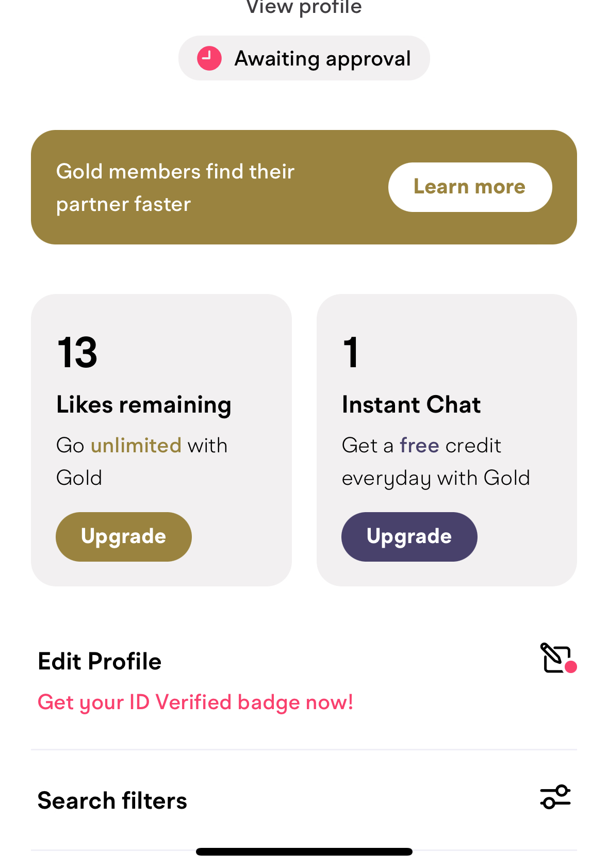Tap the gold Upgrade button for likes
The height and width of the screenshot is (868, 608).
124,536
